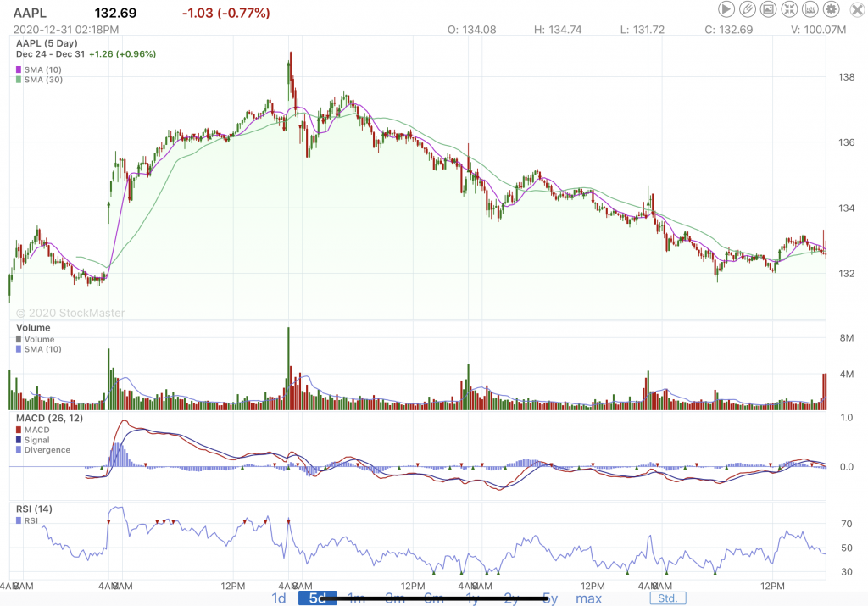Viewport: 868px width, 606px height.
Task: Open the chart indicators icon
Action: (x=811, y=10)
